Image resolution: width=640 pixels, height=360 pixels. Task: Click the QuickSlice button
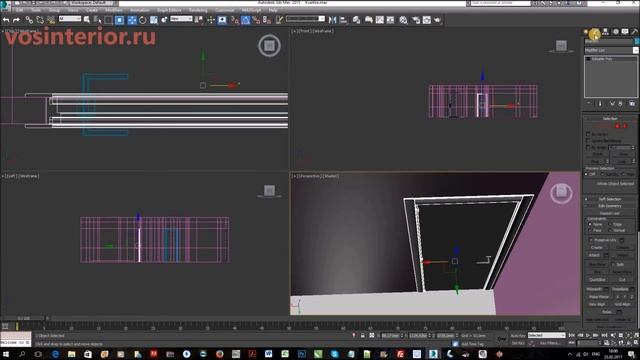pos(597,280)
